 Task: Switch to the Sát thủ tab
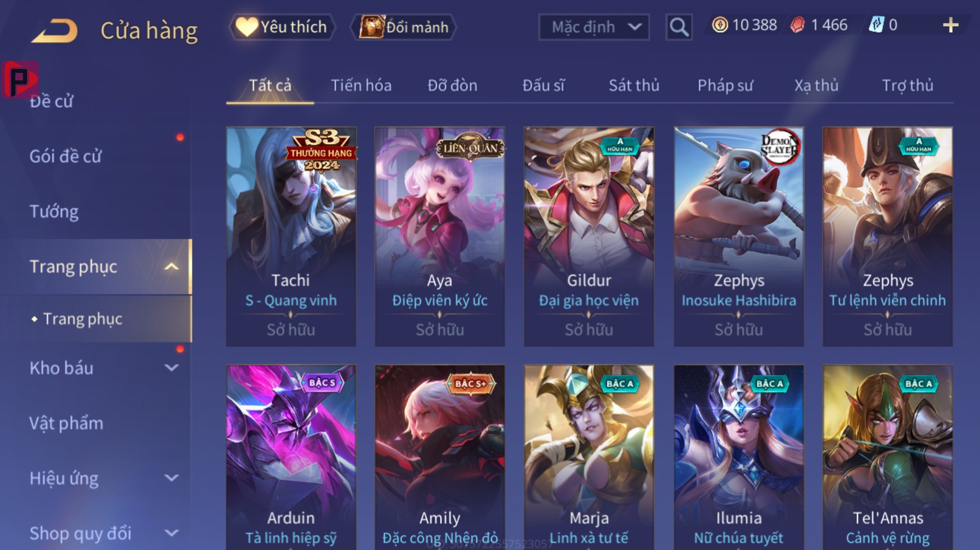(x=634, y=85)
